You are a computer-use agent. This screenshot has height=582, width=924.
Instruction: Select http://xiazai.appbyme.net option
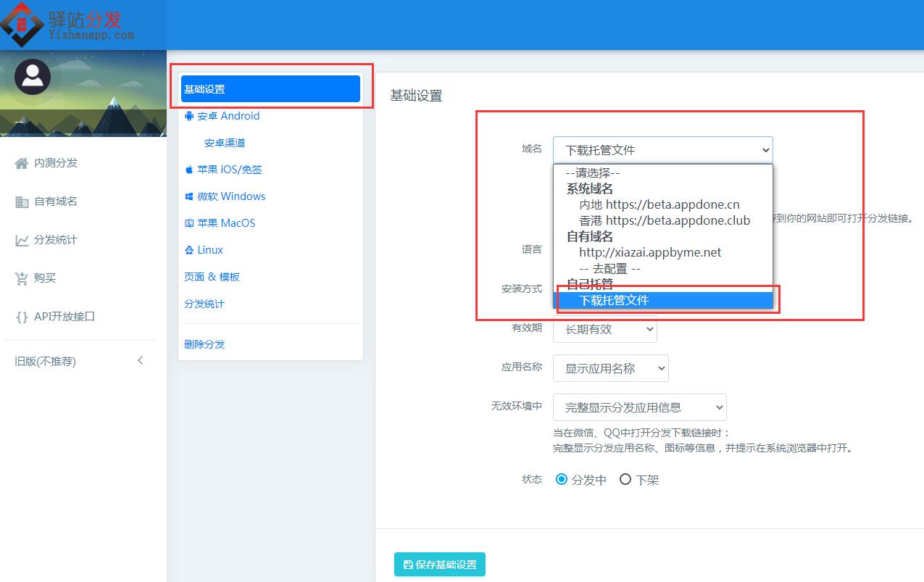click(663, 252)
